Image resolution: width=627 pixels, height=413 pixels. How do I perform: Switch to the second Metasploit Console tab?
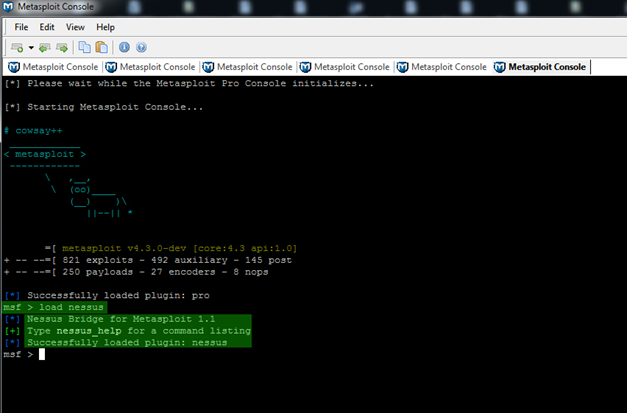pyautogui.click(x=150, y=67)
